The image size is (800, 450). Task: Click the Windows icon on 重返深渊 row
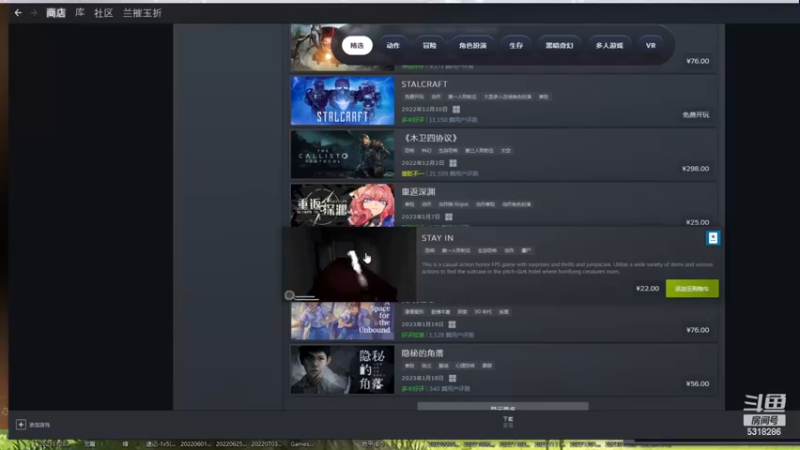(x=449, y=217)
